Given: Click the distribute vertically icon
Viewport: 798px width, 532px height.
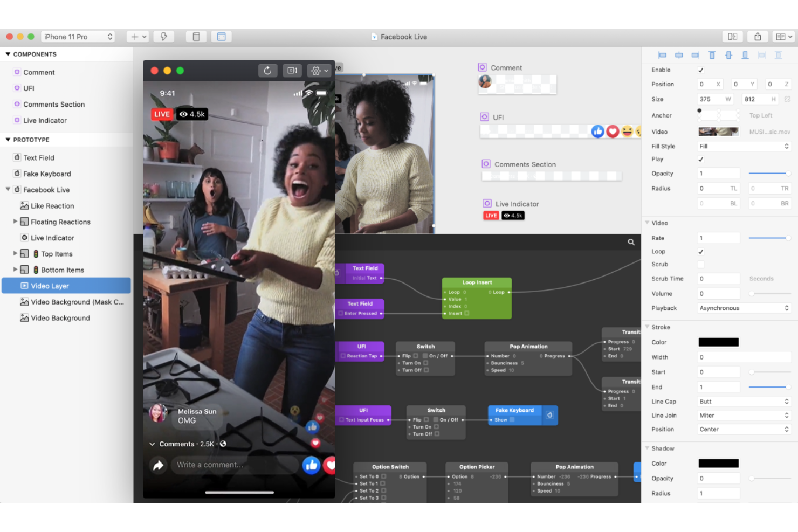Looking at the screenshot, I should pos(778,55).
